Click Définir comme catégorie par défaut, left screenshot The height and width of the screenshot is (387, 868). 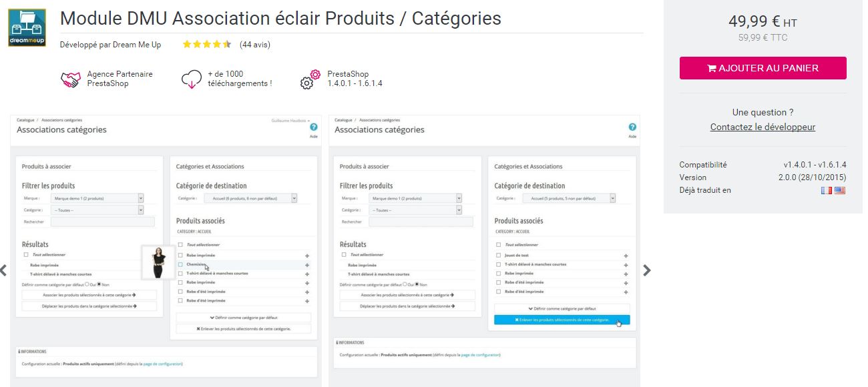click(x=244, y=318)
